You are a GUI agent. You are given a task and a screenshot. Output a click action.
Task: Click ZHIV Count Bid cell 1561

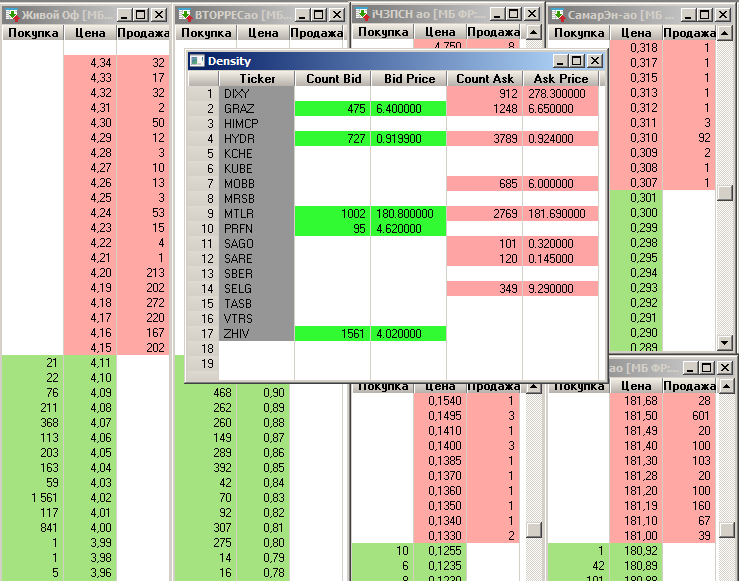(333, 333)
